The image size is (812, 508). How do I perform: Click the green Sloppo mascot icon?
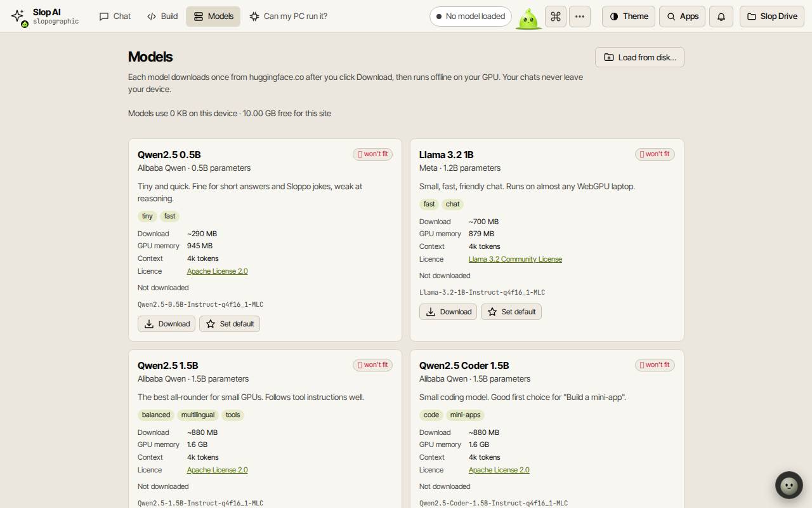[528, 18]
